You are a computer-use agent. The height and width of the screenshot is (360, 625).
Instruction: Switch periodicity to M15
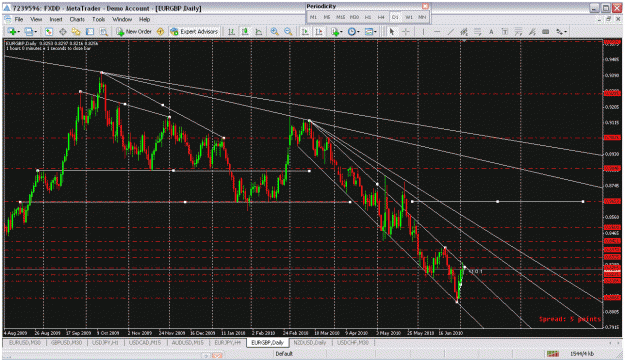340,17
